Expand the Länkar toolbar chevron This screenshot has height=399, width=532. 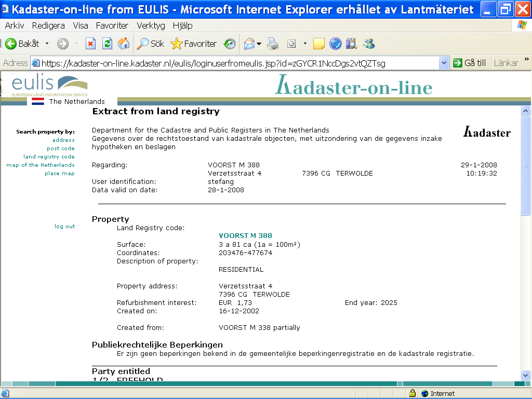click(527, 59)
